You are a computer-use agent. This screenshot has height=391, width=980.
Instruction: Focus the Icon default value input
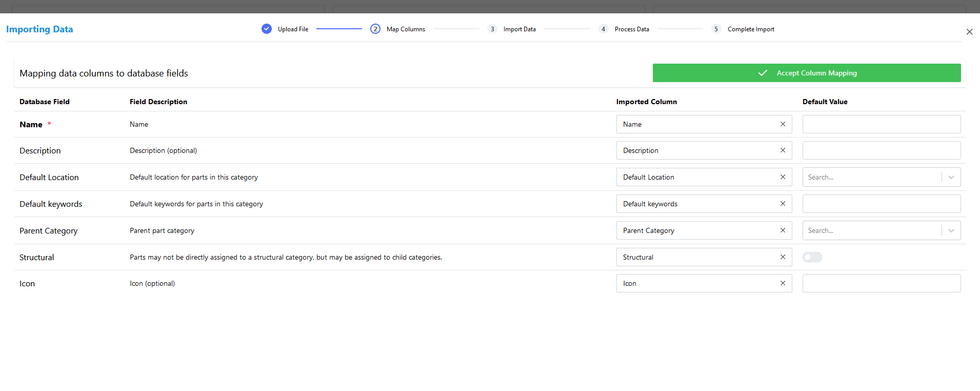(881, 283)
